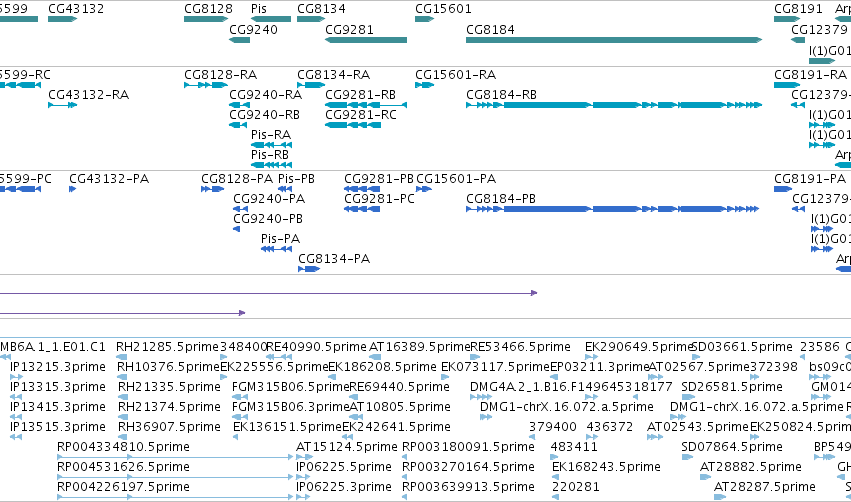The width and height of the screenshot is (851, 502).
Task: Select the CG8191 gene label
Action: [x=798, y=9]
